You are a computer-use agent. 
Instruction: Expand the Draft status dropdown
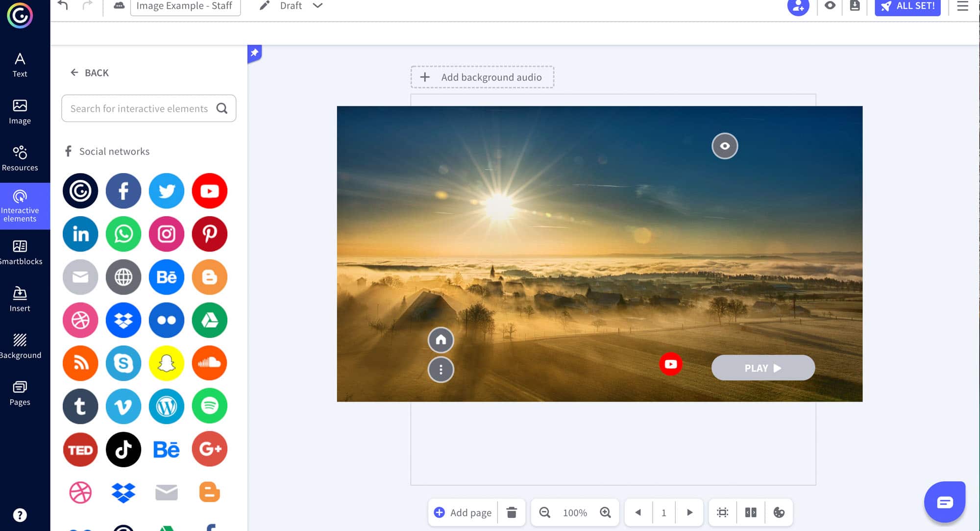[x=318, y=5]
